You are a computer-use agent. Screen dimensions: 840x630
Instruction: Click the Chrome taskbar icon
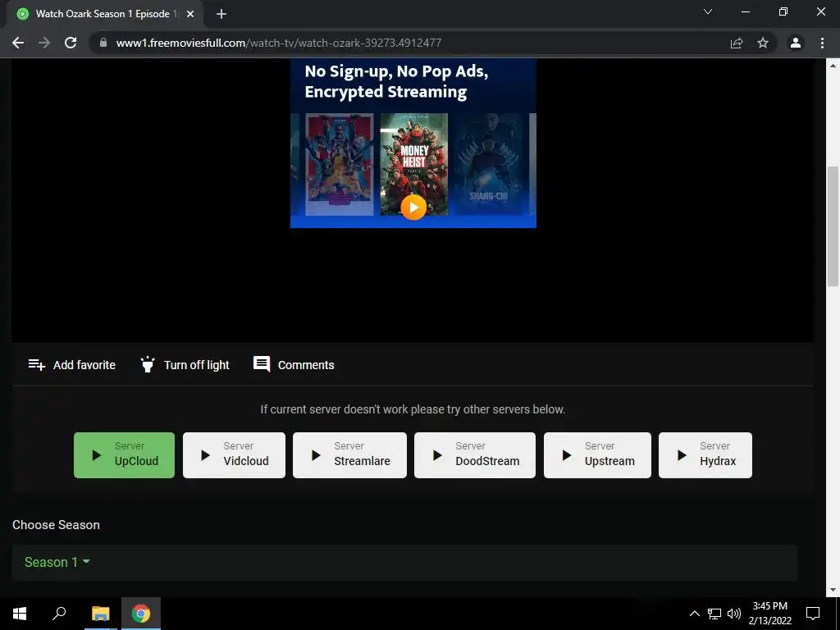[141, 614]
